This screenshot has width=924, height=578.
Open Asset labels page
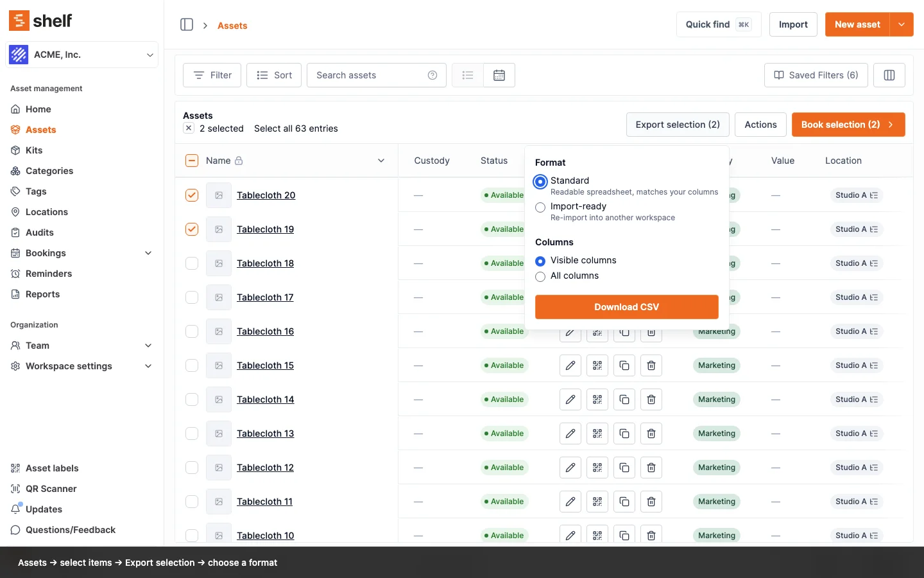[52, 468]
